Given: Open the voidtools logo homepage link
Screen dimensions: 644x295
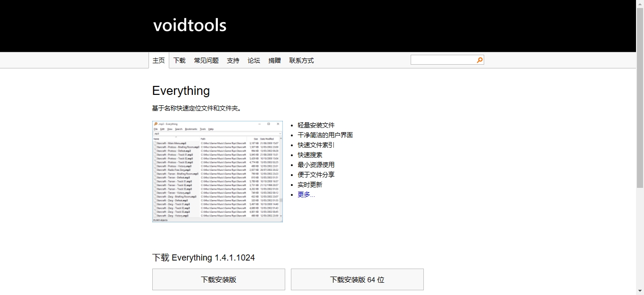Looking at the screenshot, I should [190, 25].
